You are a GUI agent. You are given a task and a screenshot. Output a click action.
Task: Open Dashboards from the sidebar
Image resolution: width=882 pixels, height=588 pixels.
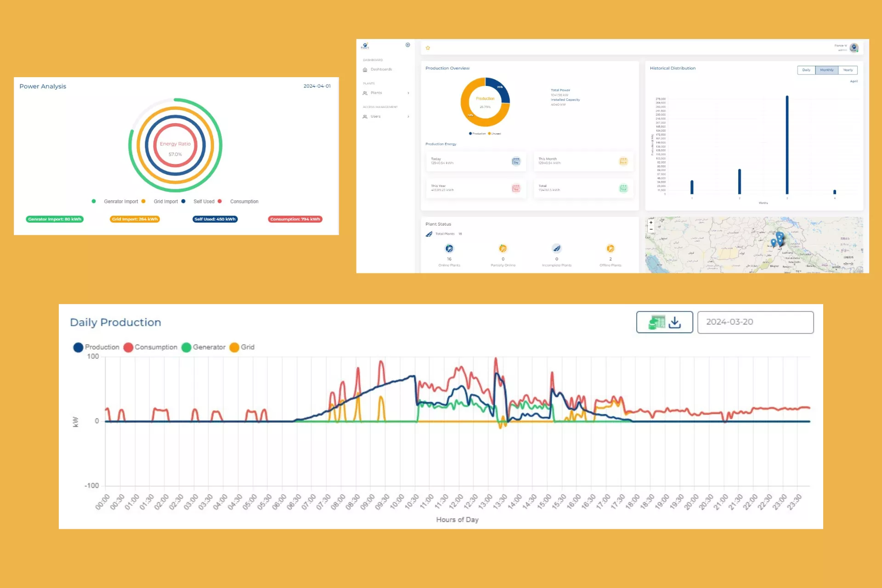coord(381,69)
